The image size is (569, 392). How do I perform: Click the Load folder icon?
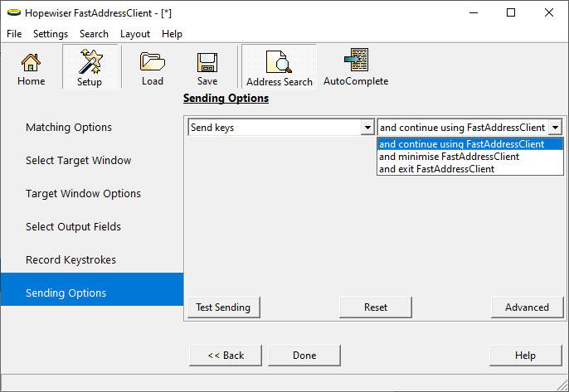pos(153,67)
